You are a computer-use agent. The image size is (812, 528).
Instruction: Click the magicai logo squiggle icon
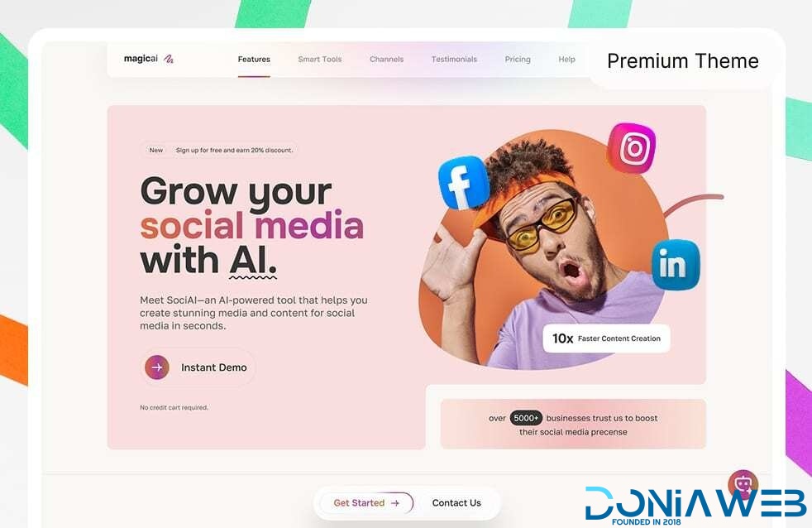(169, 59)
